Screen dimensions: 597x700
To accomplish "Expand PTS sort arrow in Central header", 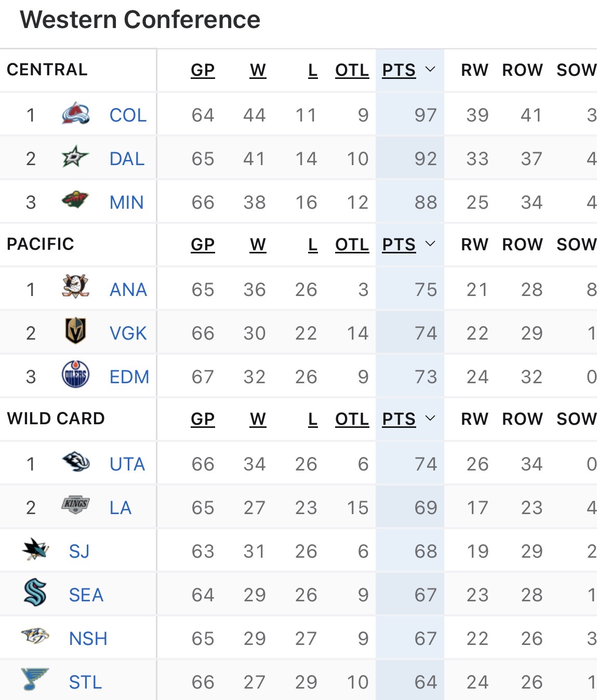I will coord(430,70).
